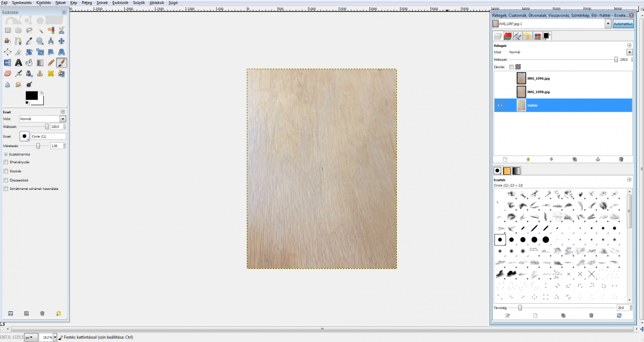This screenshot has height=342, width=644.
Task: Open the IMG_1097.jpg-1 image selector dropdown
Action: (x=608, y=24)
